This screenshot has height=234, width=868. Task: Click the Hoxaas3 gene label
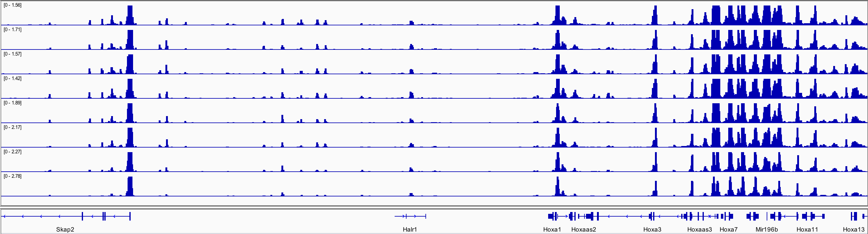[x=700, y=230]
